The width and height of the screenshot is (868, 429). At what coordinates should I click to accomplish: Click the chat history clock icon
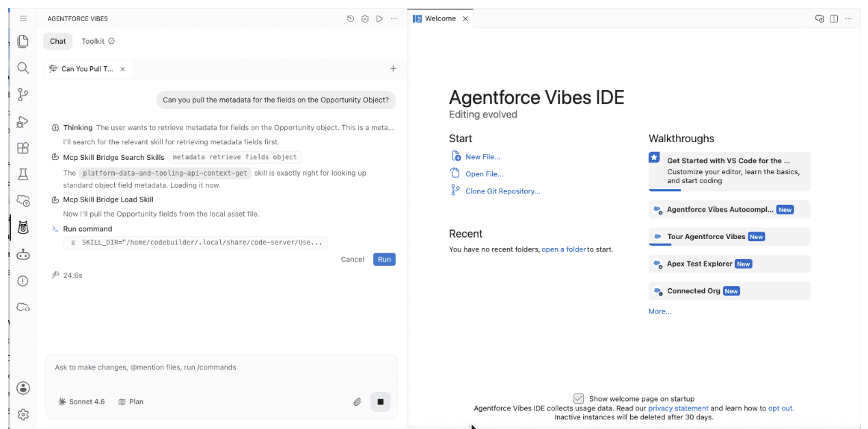351,18
